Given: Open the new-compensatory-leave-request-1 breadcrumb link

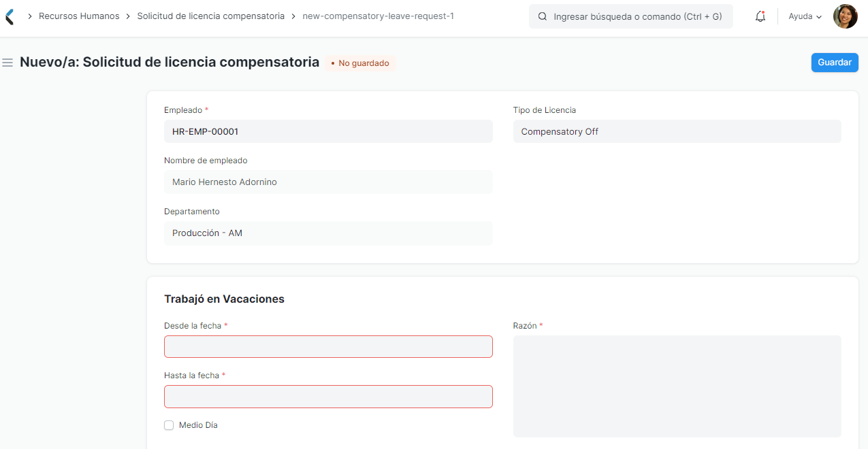Looking at the screenshot, I should click(x=378, y=16).
